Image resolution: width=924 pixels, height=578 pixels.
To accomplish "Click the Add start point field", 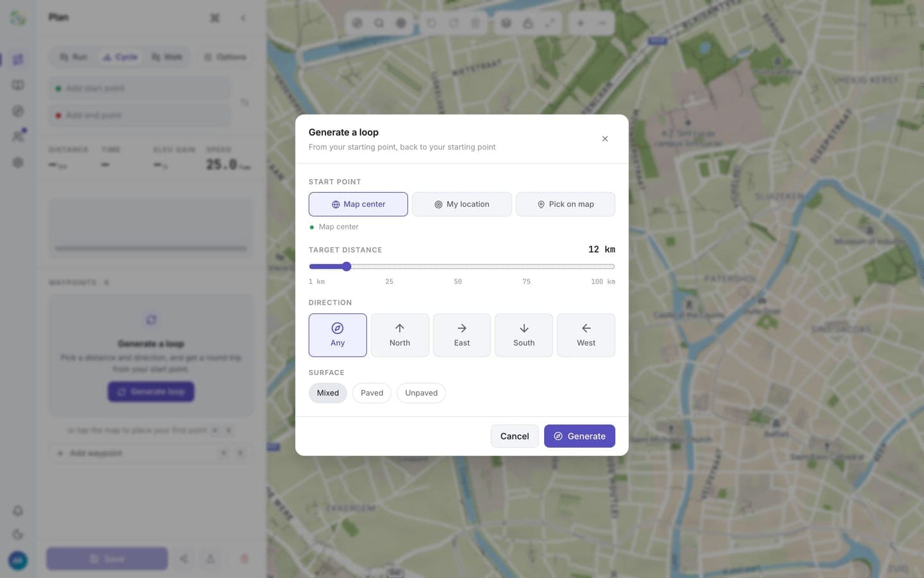I will click(140, 89).
